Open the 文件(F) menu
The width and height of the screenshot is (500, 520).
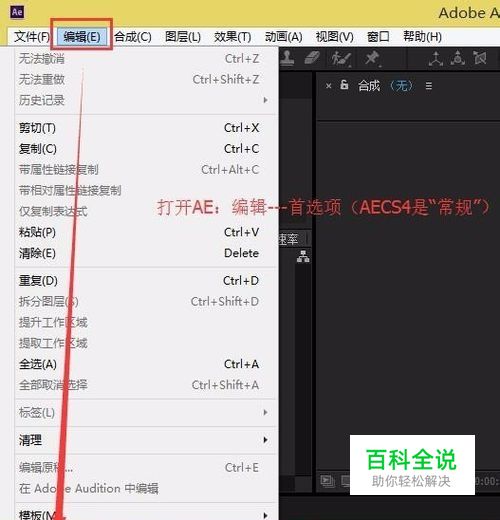pos(32,37)
